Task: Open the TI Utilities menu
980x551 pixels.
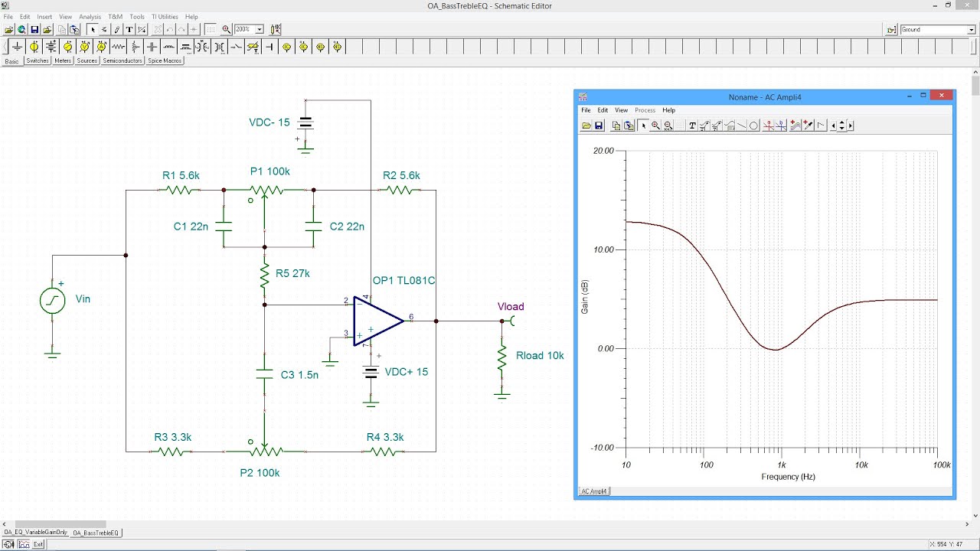Action: click(x=165, y=17)
